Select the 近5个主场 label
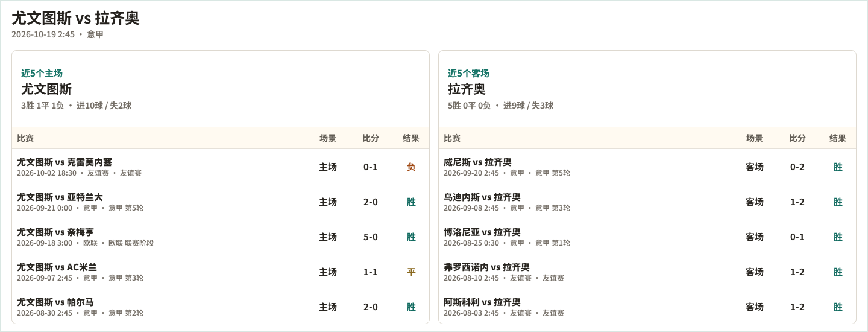 point(42,73)
